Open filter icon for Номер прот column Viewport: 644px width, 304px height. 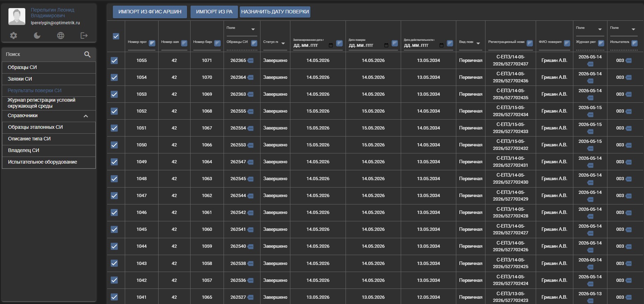[152, 43]
